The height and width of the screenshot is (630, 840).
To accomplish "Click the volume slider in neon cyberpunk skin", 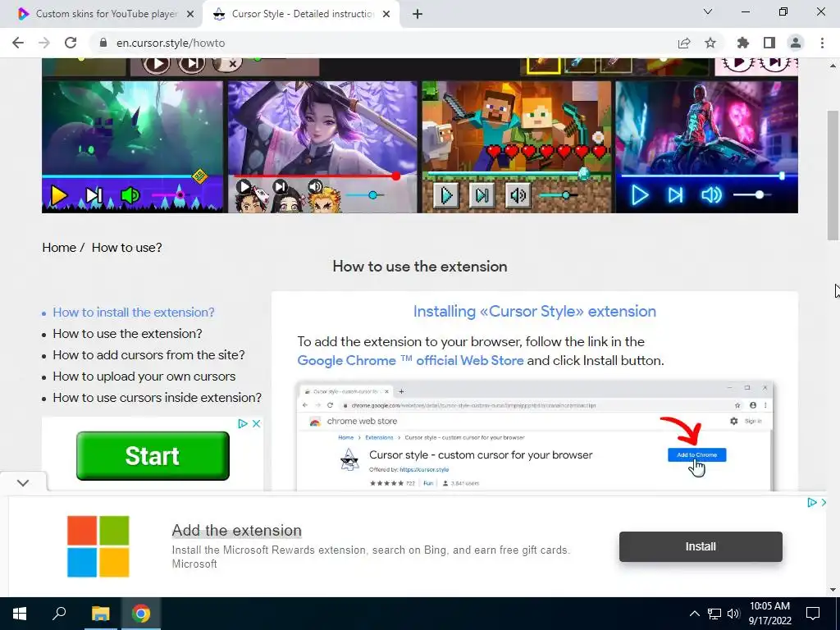I will tap(752, 195).
